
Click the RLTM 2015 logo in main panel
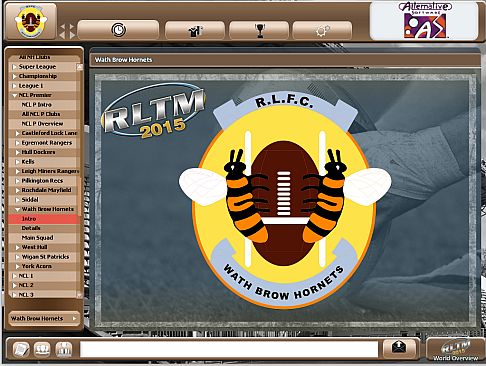click(x=154, y=112)
